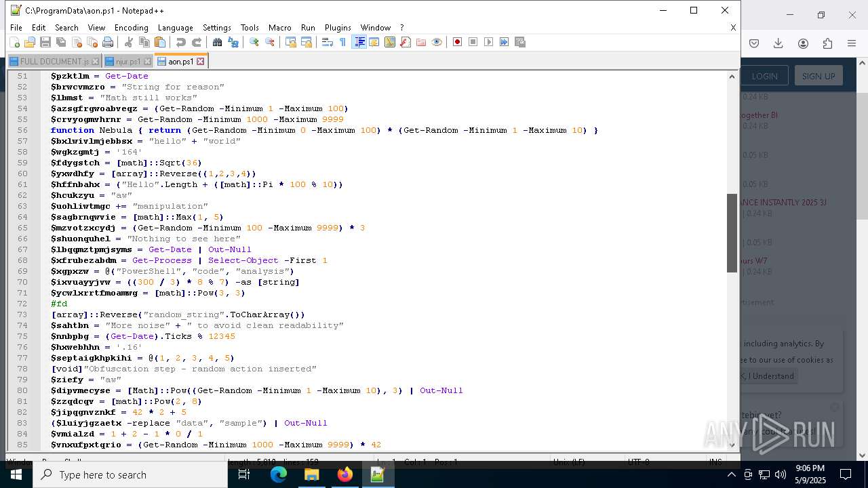Open the Macro menu

coord(279,28)
